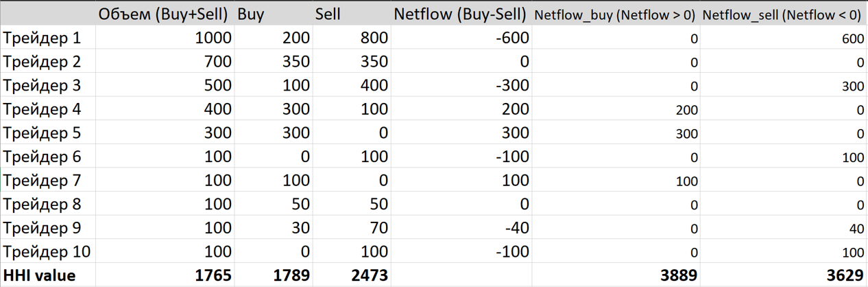
Task: Select the HHI Sell value 2473
Action: 351,275
